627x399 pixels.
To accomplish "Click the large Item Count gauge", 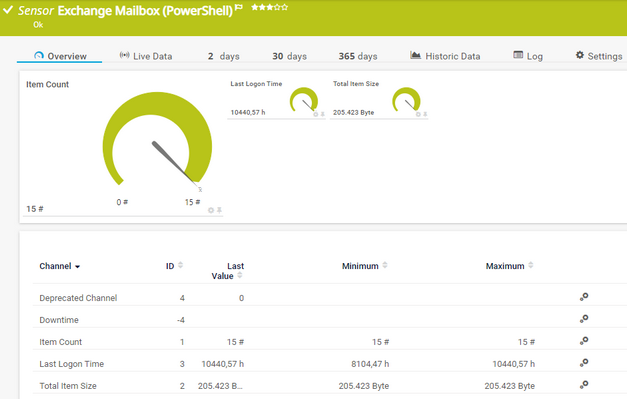I will pos(157,140).
